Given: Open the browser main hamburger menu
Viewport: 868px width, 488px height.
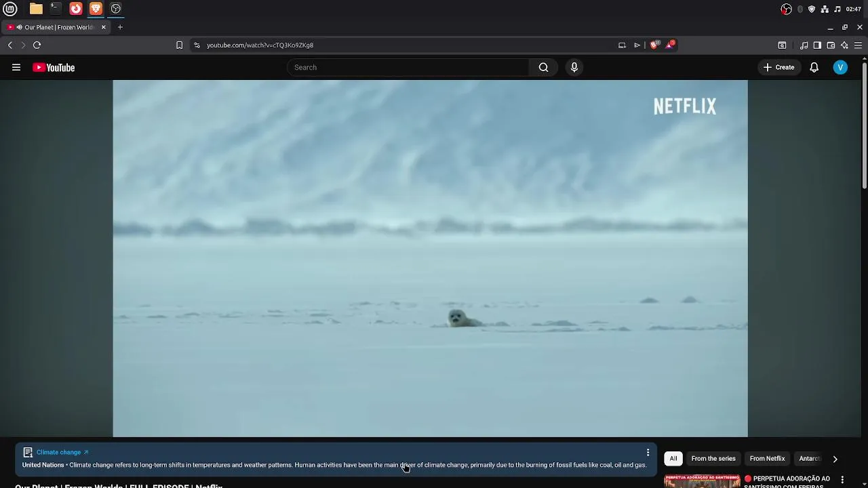Looking at the screenshot, I should click(x=858, y=45).
